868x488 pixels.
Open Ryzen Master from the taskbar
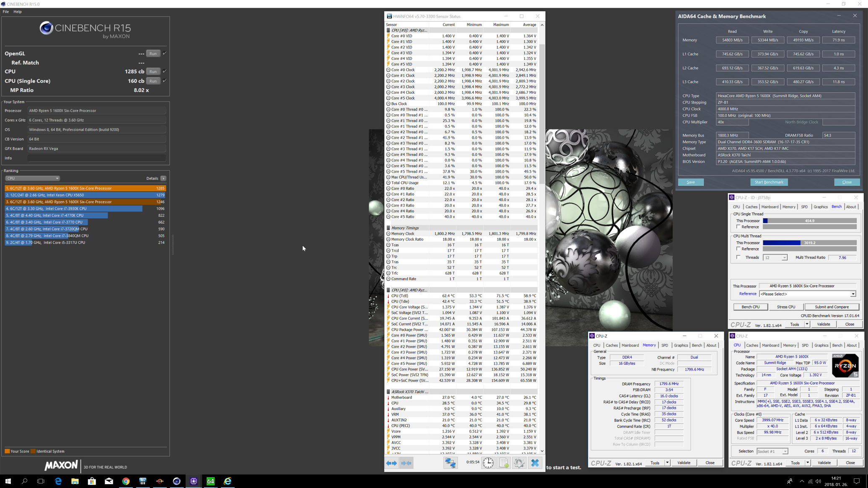click(x=160, y=481)
